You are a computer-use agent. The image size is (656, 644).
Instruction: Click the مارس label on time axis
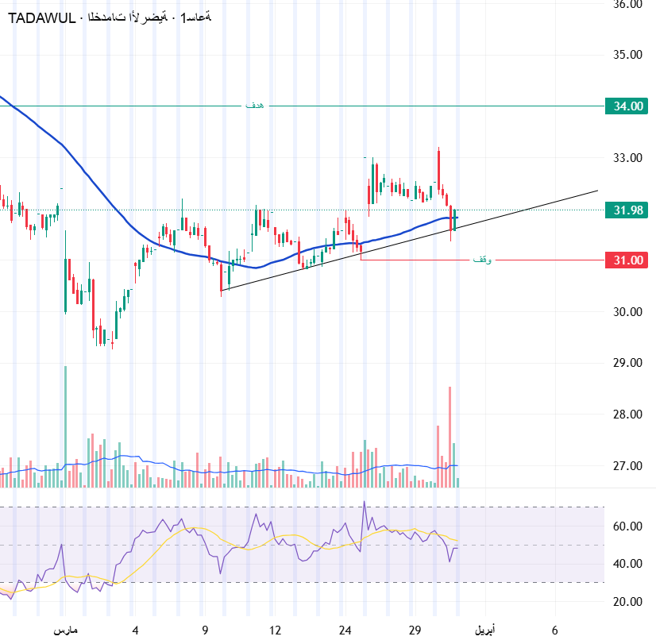pyautogui.click(x=65, y=630)
